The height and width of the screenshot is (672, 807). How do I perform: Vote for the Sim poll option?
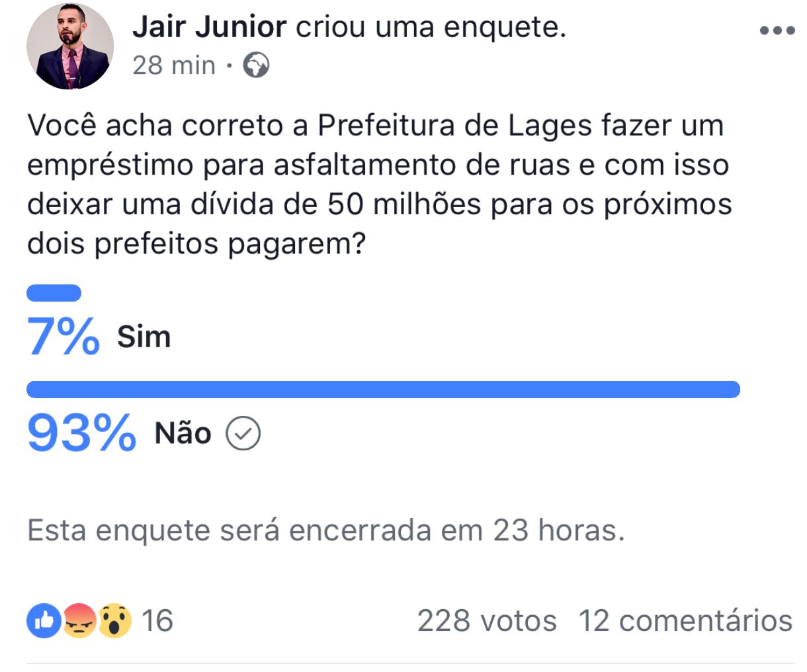coord(144,337)
